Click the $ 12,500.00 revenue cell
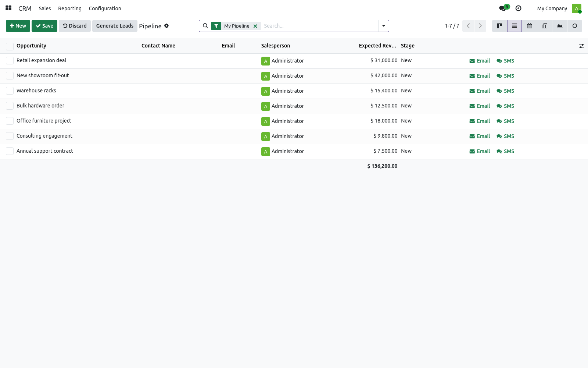Viewport: 588px width, 368px height. [x=384, y=106]
